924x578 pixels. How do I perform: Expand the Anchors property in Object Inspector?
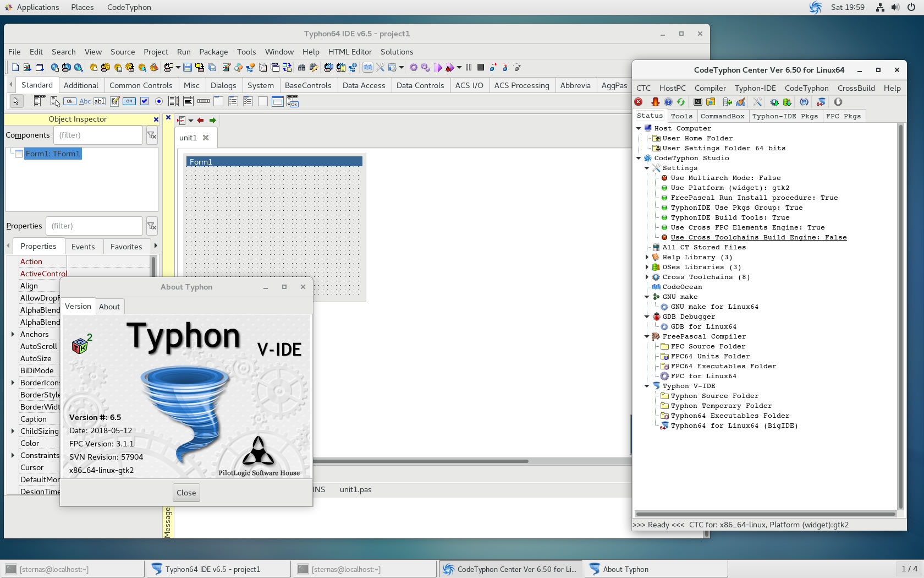(x=13, y=334)
